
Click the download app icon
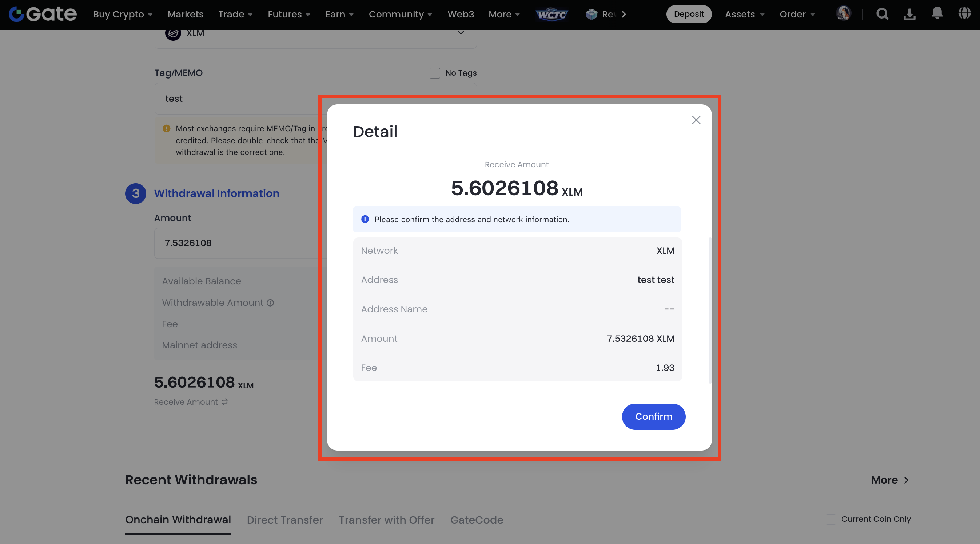pyautogui.click(x=909, y=14)
